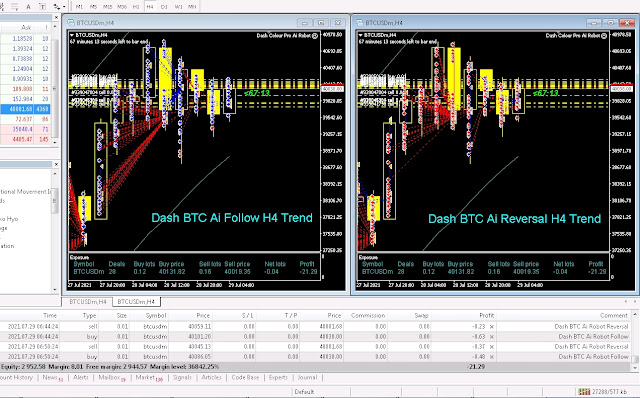This screenshot has height=398, width=640.
Task: Click the chart tabs scroll-left arrow
Action: (626, 301)
